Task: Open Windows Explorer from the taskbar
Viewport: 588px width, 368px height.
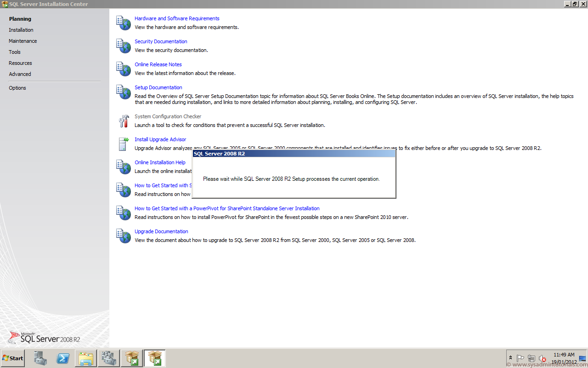Action: [86, 358]
